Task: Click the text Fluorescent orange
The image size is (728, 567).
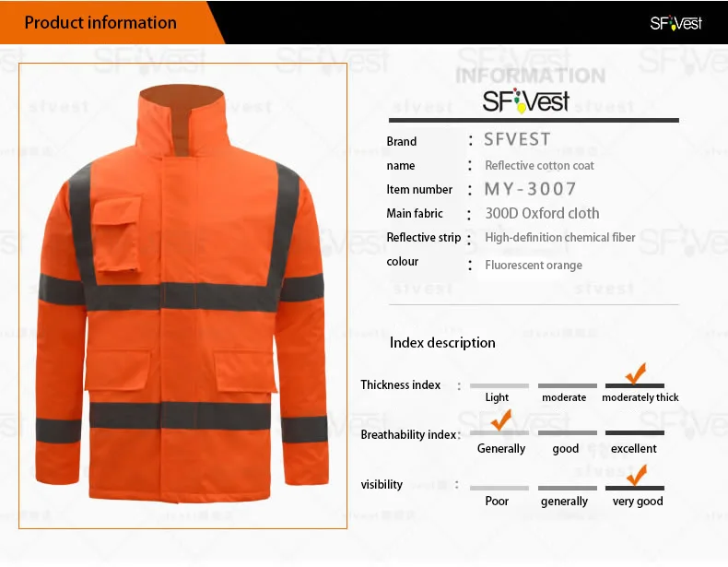Action: click(x=534, y=266)
